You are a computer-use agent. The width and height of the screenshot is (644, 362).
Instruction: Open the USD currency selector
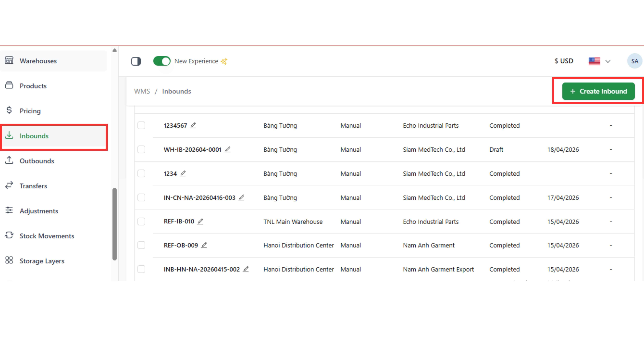[x=564, y=61]
